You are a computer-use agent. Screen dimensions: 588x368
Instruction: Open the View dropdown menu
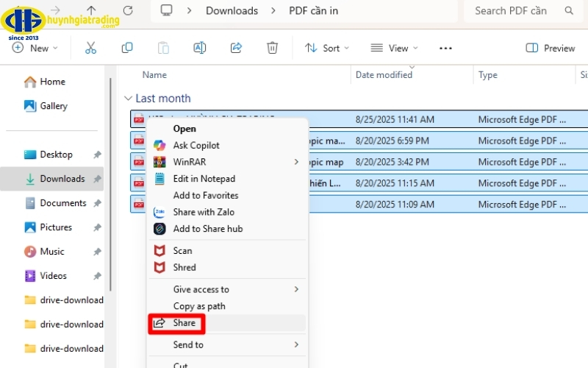pyautogui.click(x=394, y=48)
